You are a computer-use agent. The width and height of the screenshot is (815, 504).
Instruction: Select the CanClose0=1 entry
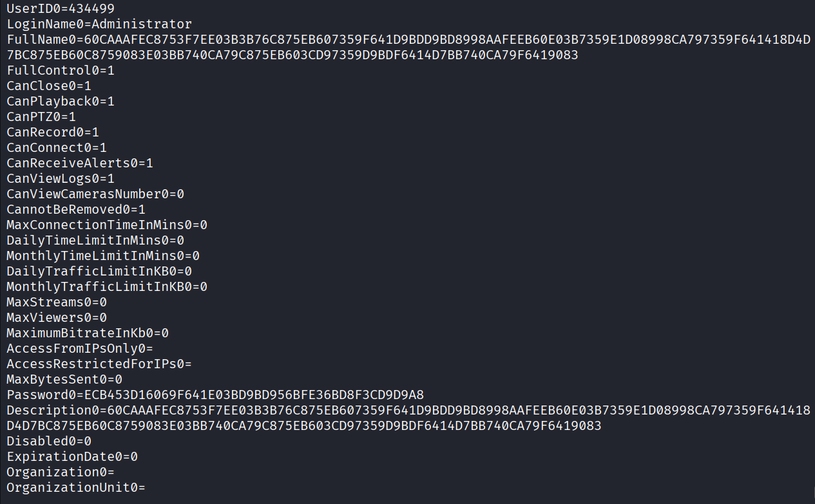[x=49, y=86]
